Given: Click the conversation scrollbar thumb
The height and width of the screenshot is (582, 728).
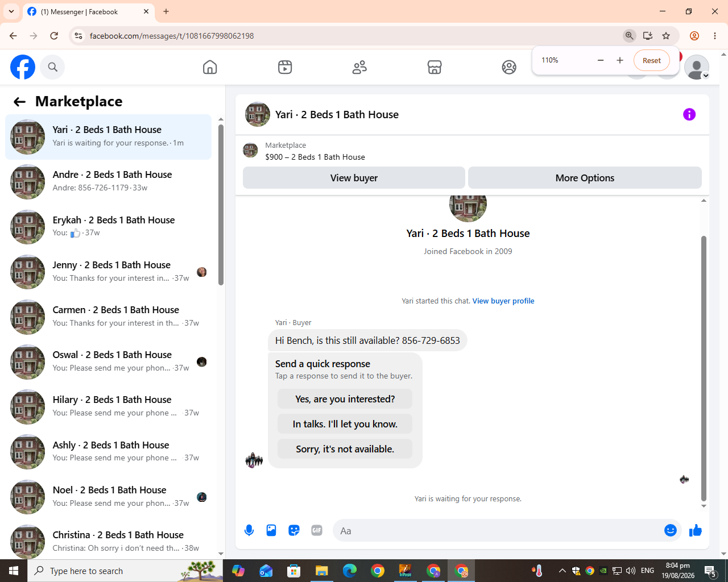Looking at the screenshot, I should tap(704, 368).
